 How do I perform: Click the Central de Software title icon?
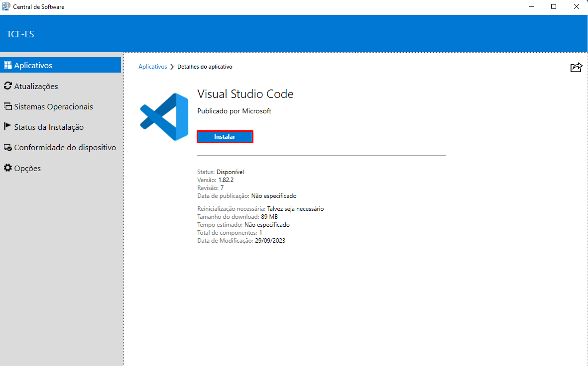(6, 6)
